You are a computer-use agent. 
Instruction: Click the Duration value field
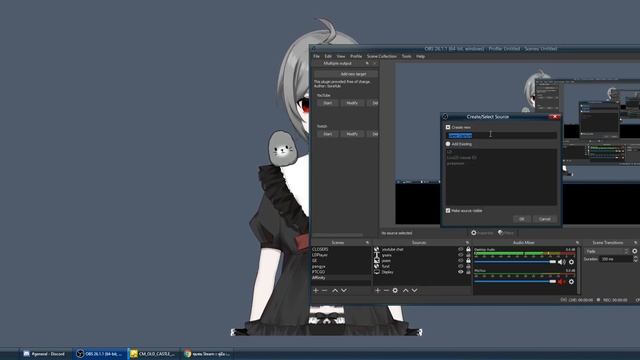click(x=616, y=259)
